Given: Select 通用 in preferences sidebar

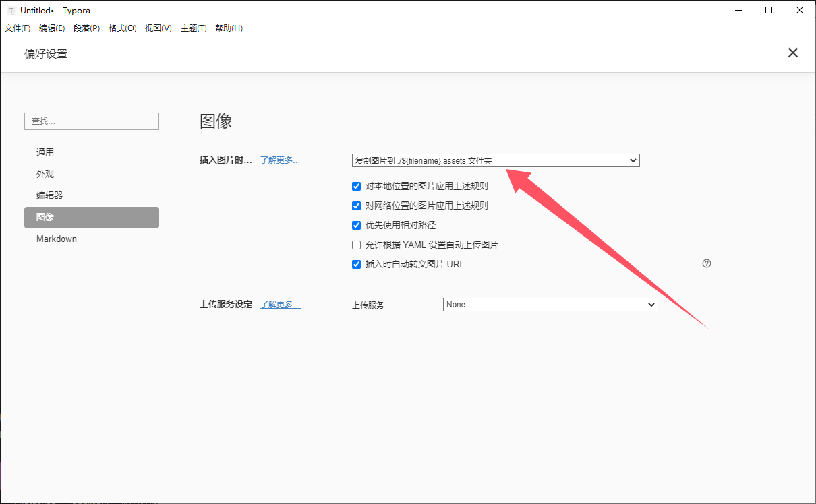Looking at the screenshot, I should [92, 152].
